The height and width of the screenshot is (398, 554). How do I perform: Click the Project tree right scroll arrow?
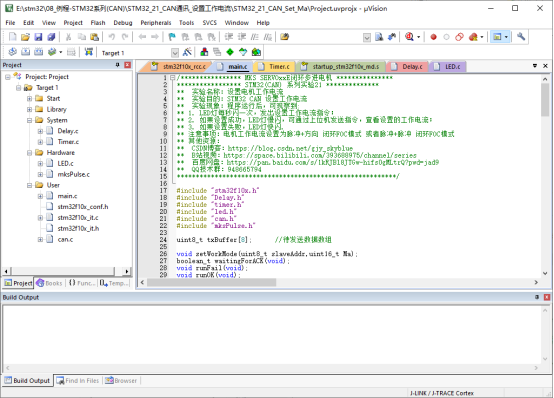(x=127, y=271)
